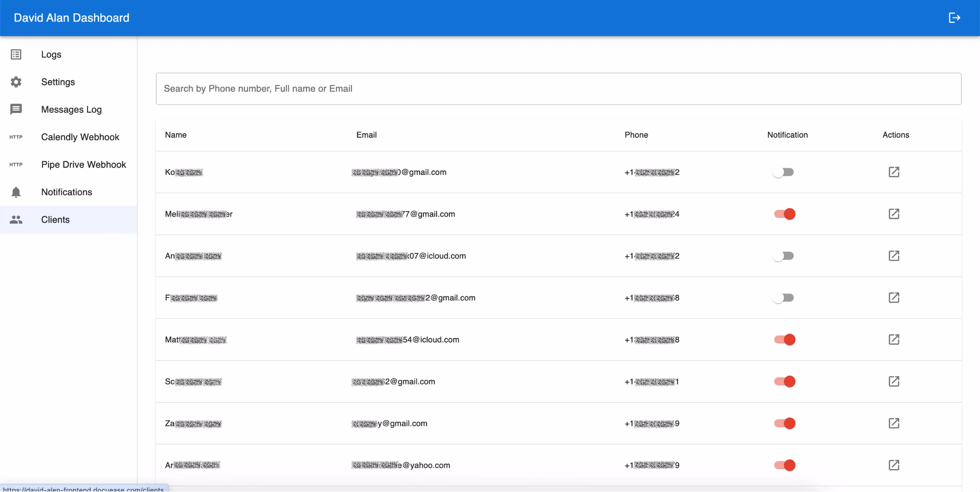Disable notification for the Meli… client
The image size is (980, 492).
784,214
